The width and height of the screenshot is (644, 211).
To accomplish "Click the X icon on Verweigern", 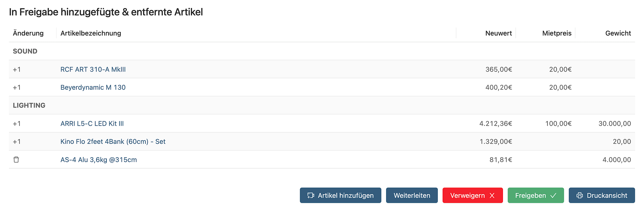I will point(492,196).
